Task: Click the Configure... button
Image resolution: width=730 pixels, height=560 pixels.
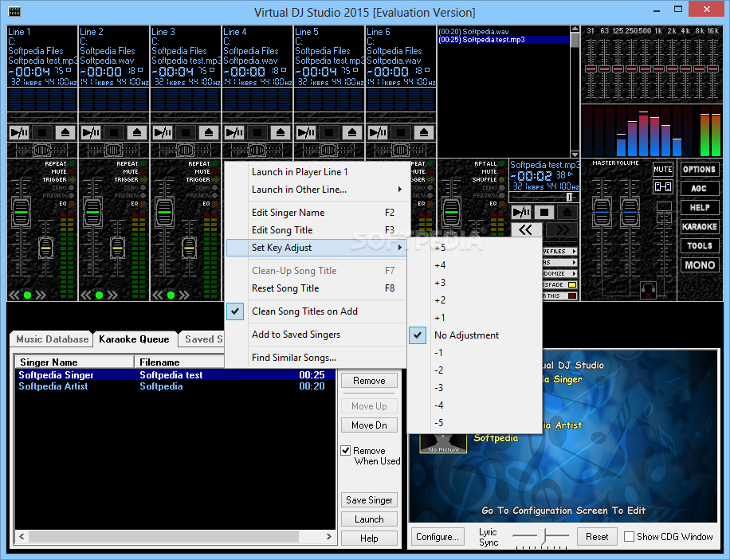Action: (437, 537)
